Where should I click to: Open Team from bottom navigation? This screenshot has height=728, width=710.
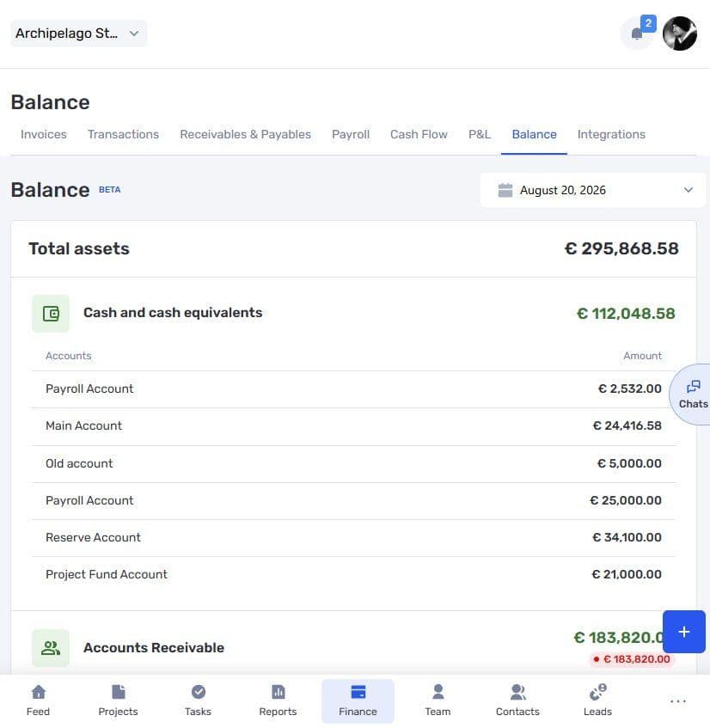tap(438, 700)
